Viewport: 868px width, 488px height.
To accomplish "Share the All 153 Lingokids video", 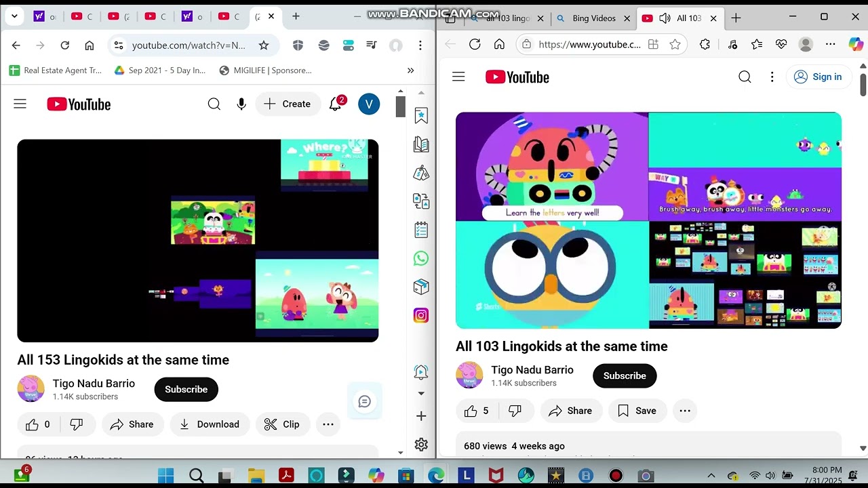I will click(x=132, y=424).
